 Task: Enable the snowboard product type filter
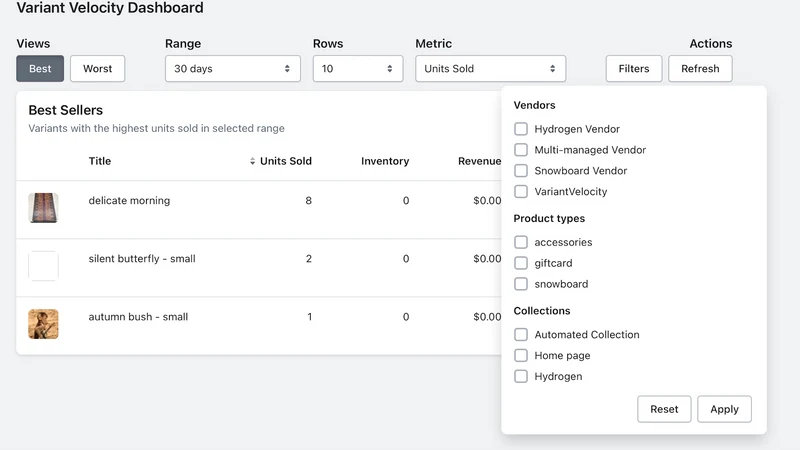coord(521,284)
